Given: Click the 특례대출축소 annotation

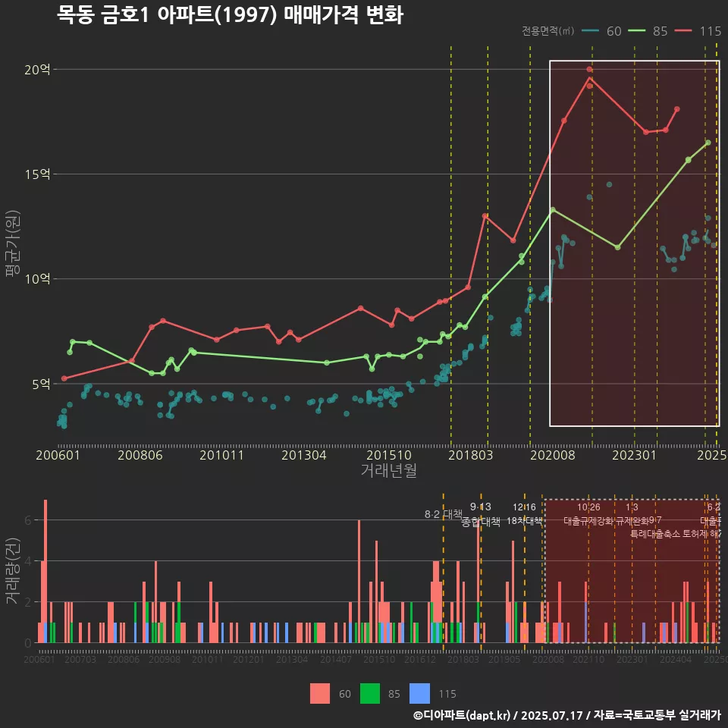Looking at the screenshot, I should (655, 534).
